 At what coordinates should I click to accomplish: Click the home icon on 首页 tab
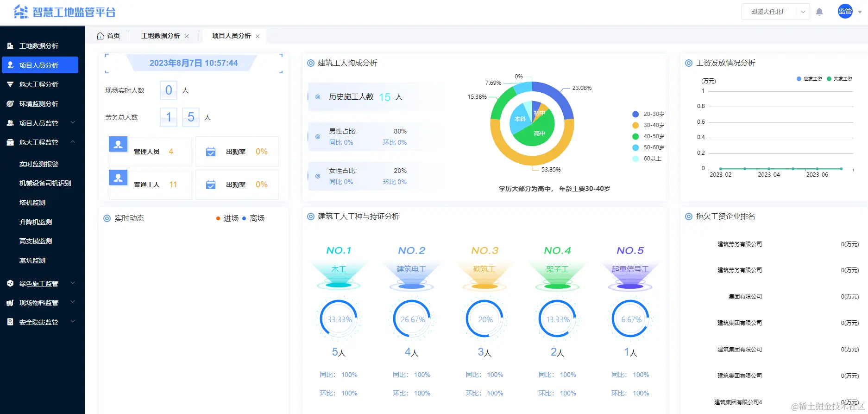[100, 36]
